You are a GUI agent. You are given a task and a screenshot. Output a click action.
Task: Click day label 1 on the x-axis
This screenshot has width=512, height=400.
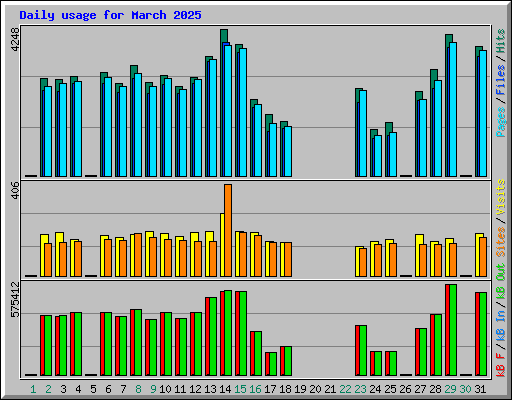pyautogui.click(x=33, y=389)
